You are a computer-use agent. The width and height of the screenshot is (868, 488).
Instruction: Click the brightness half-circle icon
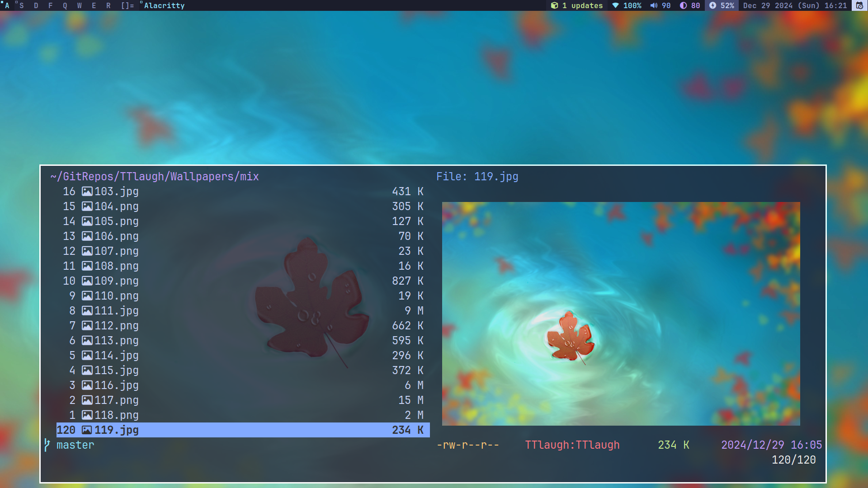tap(683, 5)
